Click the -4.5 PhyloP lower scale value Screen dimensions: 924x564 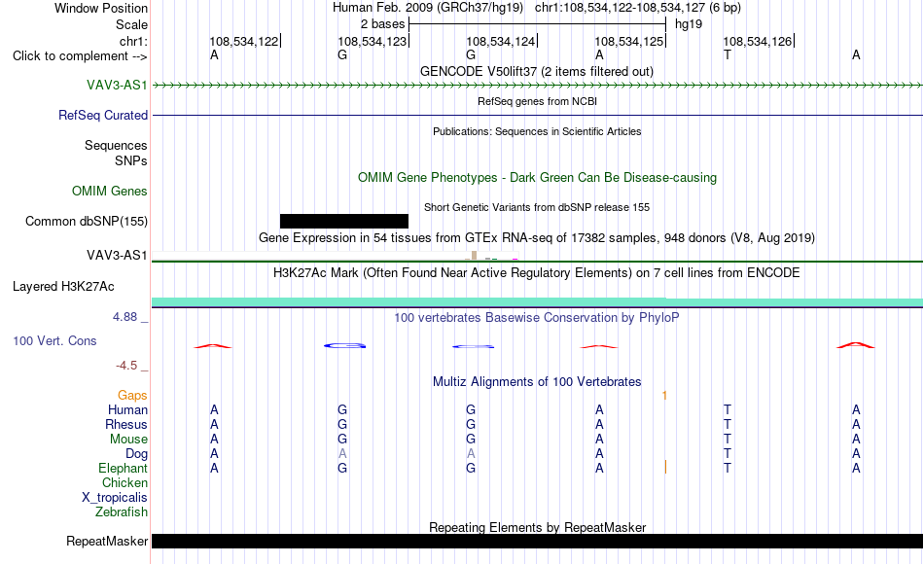[126, 366]
